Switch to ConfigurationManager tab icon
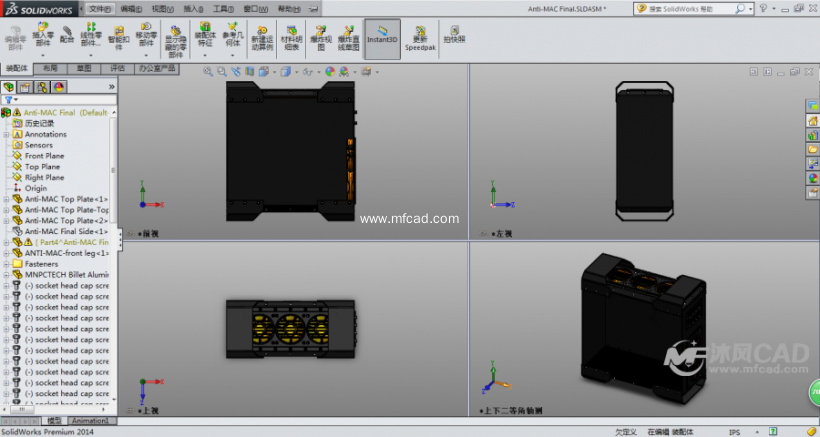 (42, 87)
